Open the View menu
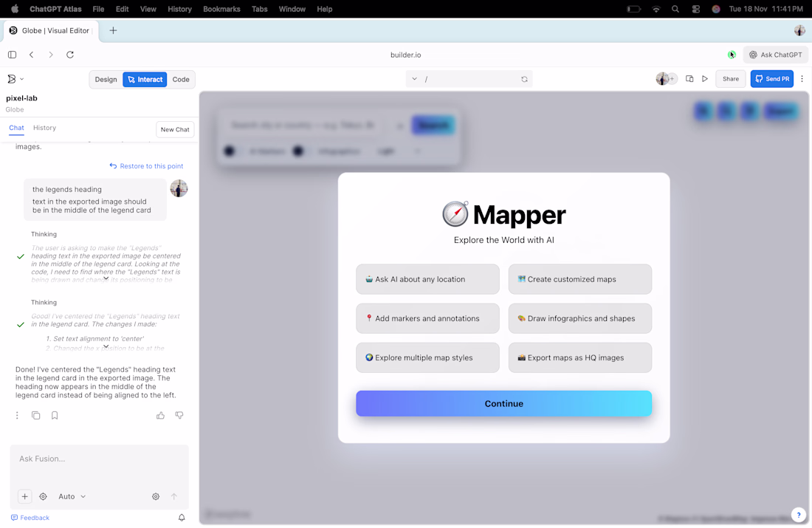 point(148,9)
